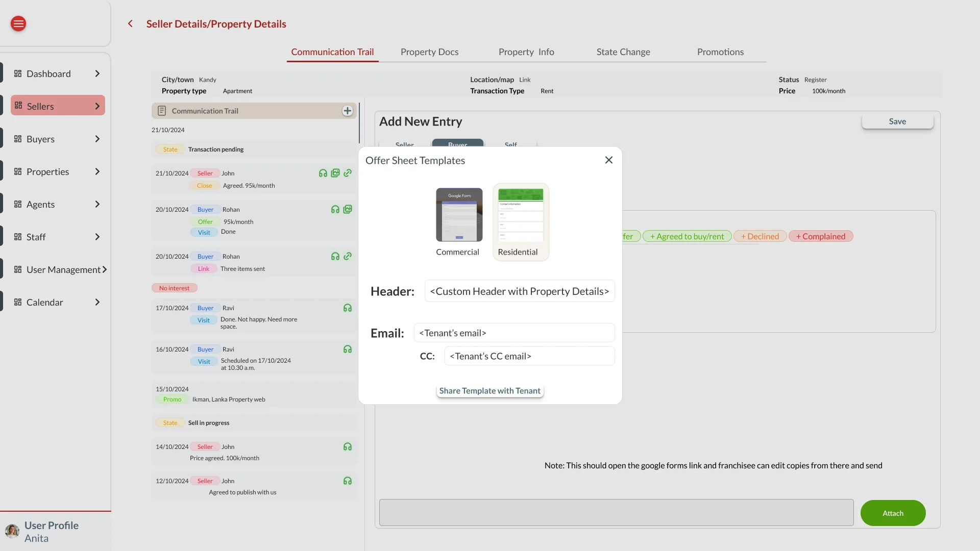The height and width of the screenshot is (551, 980).
Task: Expand the Buyers menu chevron
Action: point(97,139)
